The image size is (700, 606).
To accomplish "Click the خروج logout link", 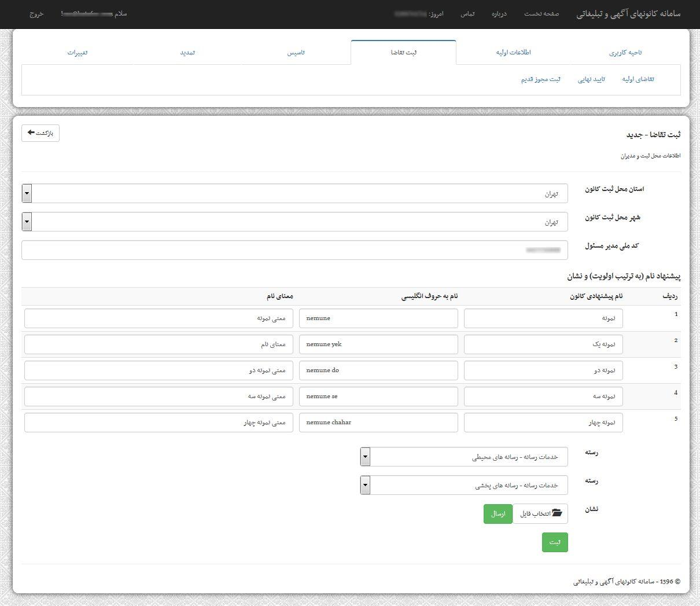I will pyautogui.click(x=36, y=13).
